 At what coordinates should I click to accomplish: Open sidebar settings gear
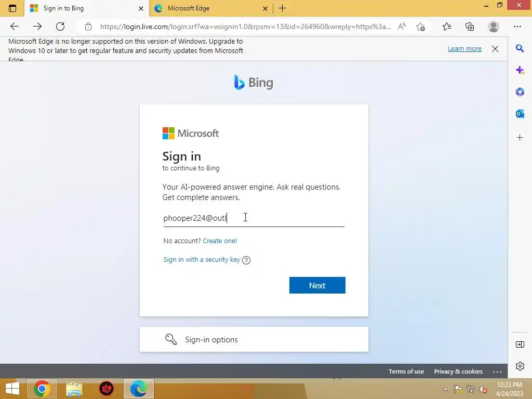pyautogui.click(x=520, y=366)
